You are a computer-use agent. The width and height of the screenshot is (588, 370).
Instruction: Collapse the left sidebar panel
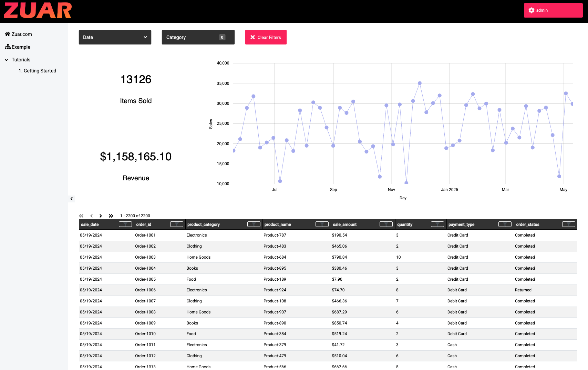pos(72,199)
